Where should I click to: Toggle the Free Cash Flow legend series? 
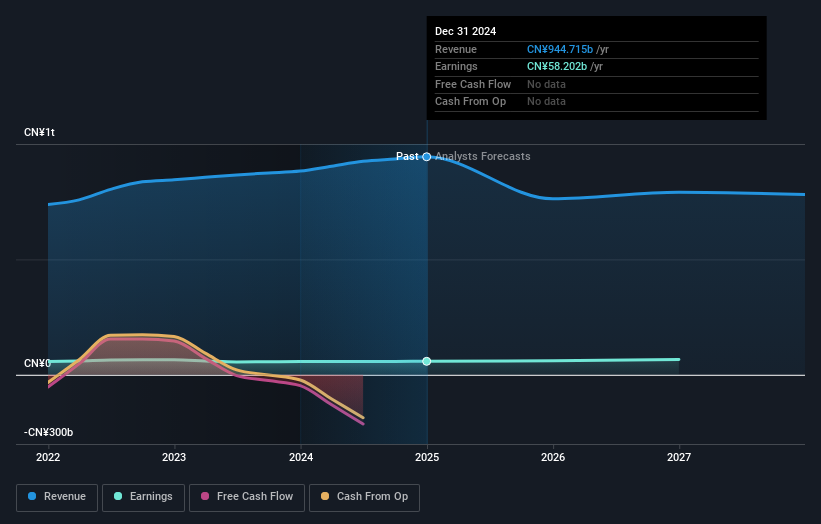coord(247,497)
